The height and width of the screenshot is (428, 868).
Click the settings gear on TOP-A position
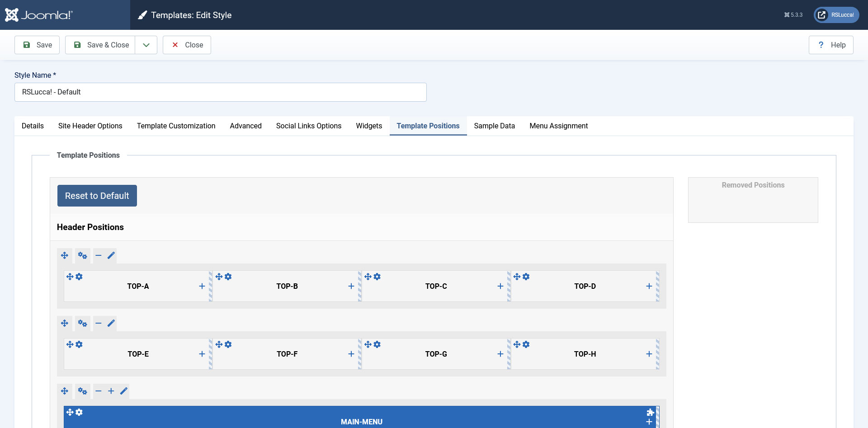click(x=79, y=277)
